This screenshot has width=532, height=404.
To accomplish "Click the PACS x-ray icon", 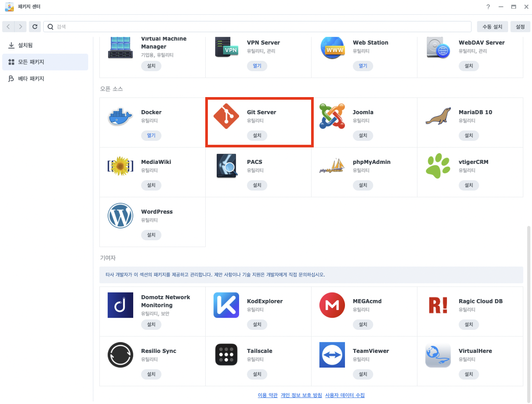I will point(227,166).
